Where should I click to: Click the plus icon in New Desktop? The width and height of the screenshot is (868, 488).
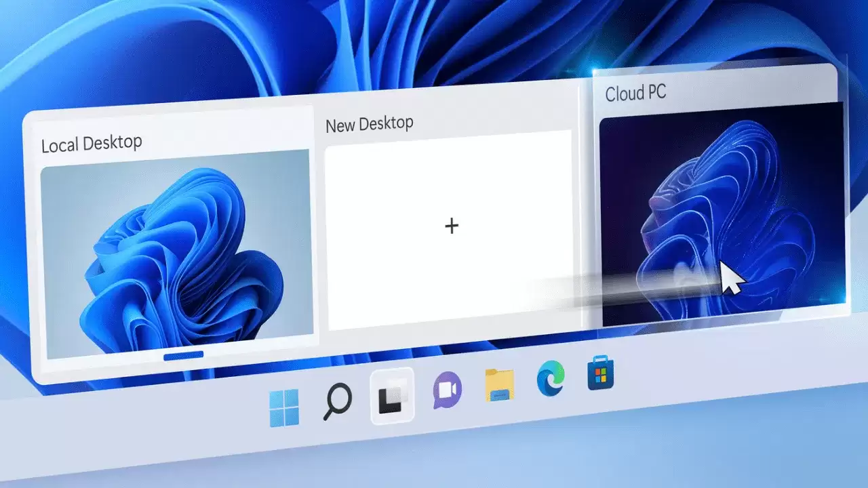click(451, 226)
